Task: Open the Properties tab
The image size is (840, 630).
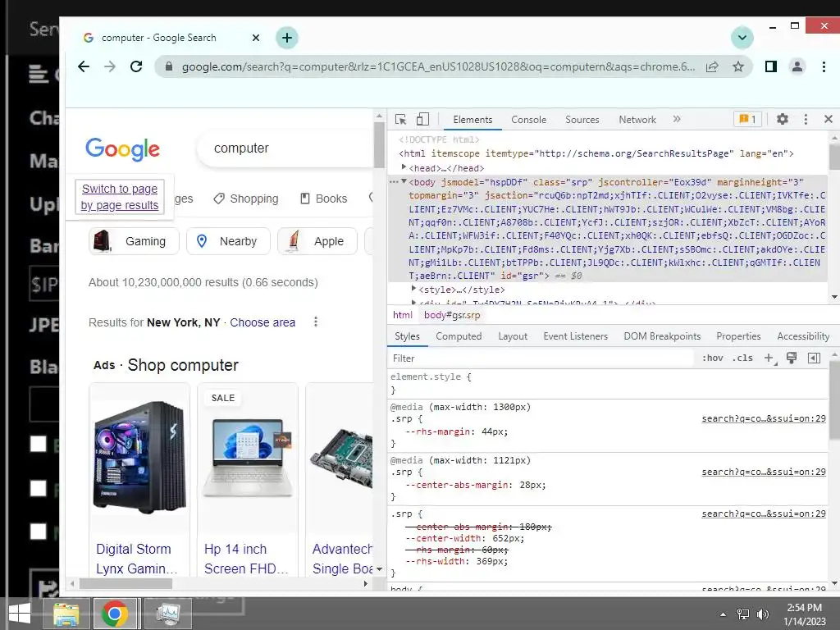Action: (738, 336)
